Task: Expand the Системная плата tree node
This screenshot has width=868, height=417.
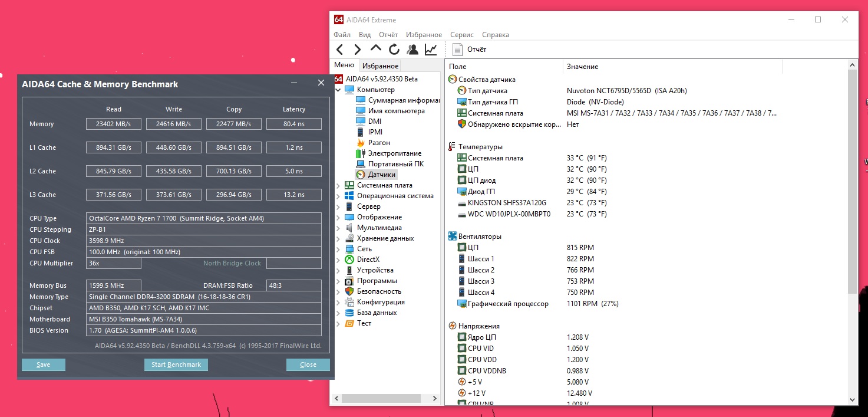Action: pyautogui.click(x=338, y=185)
